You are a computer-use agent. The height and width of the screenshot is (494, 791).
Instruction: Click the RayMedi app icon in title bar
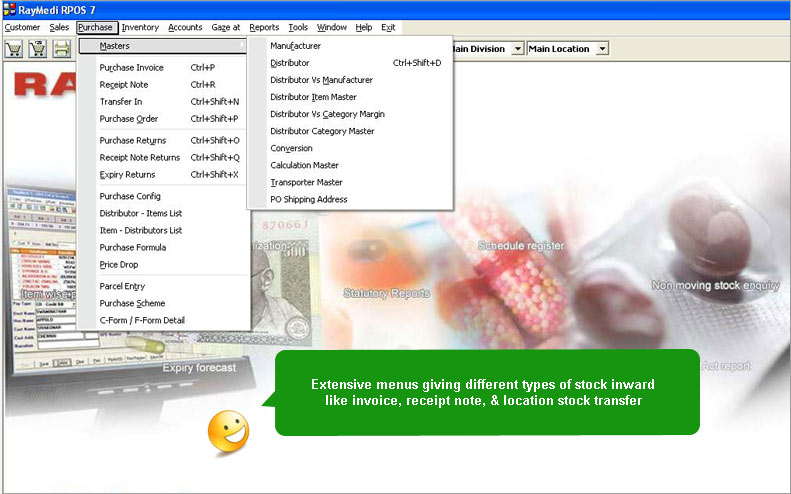tap(8, 9)
